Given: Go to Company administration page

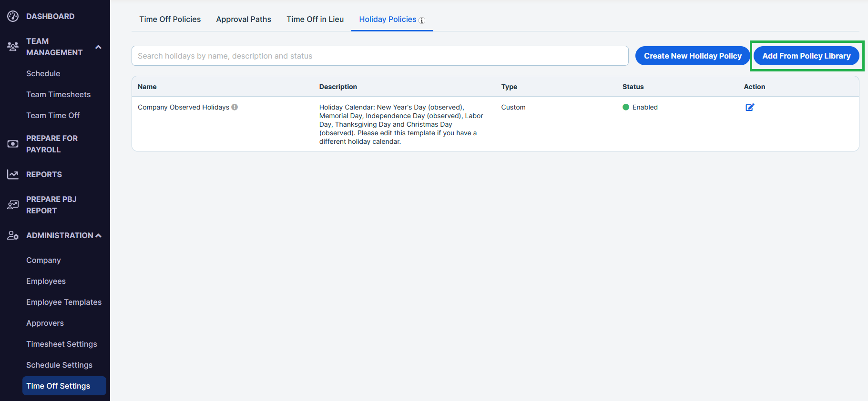Looking at the screenshot, I should (43, 260).
